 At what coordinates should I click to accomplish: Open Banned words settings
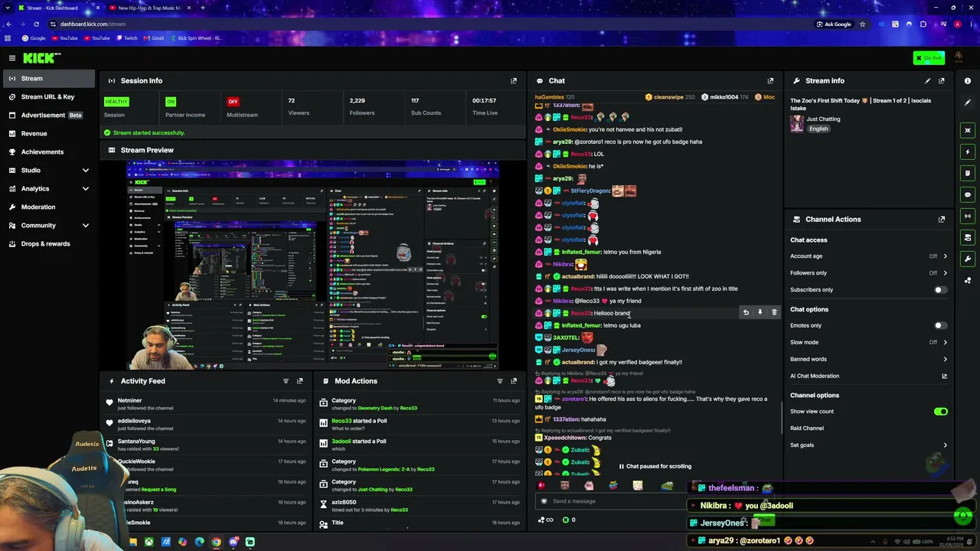click(869, 359)
